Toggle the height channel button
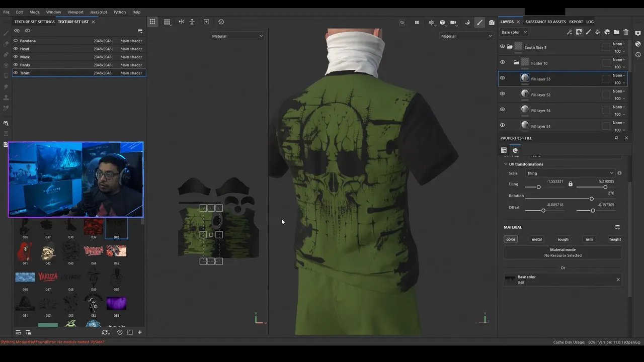The width and height of the screenshot is (644, 362). coord(615,239)
